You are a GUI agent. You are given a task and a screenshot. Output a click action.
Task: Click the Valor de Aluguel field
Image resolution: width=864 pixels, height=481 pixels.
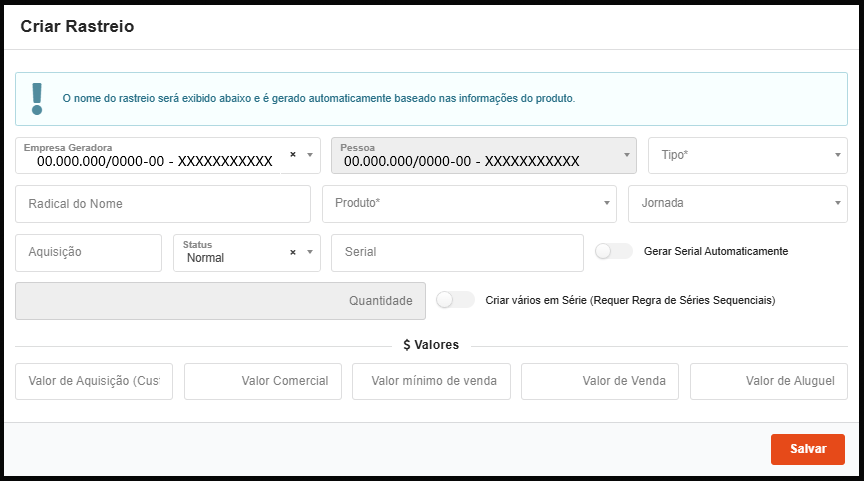[x=768, y=381]
